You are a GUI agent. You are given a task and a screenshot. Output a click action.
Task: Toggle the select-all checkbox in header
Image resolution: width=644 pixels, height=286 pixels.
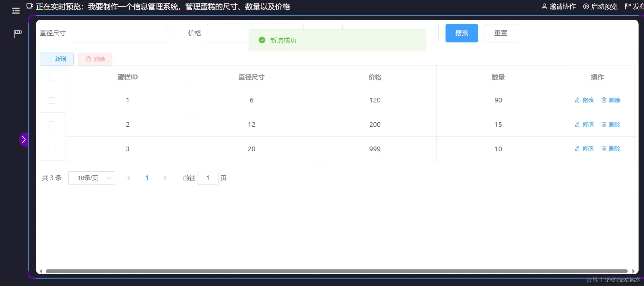53,77
